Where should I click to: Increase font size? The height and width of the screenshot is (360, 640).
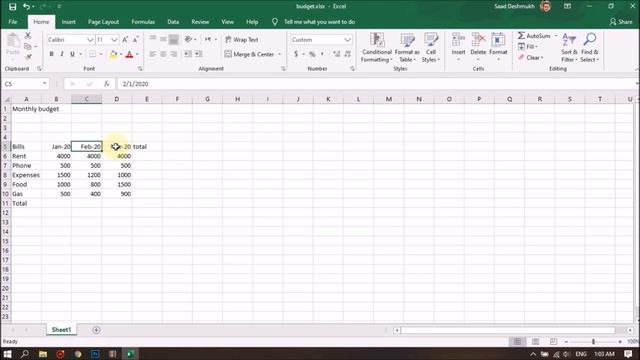point(125,40)
